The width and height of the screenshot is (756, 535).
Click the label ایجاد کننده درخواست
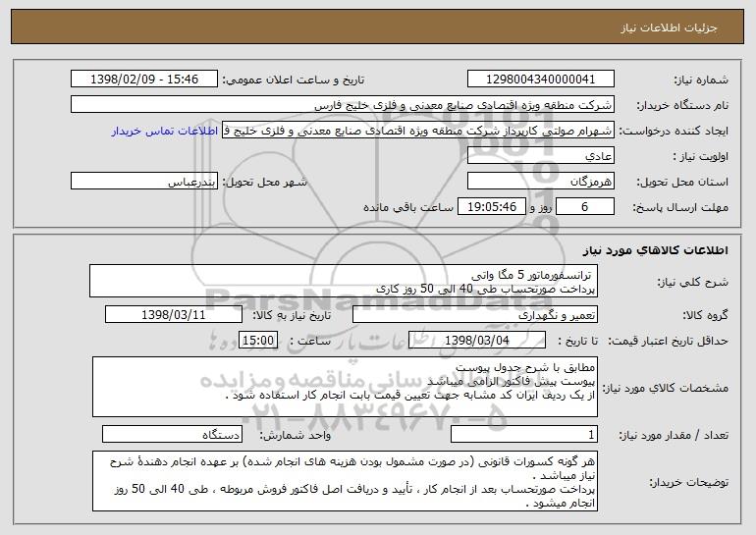point(674,132)
